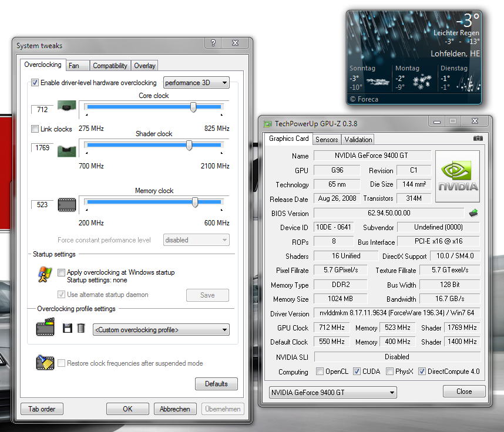Click the core clock value field 712
The image size is (504, 432).
[42, 110]
